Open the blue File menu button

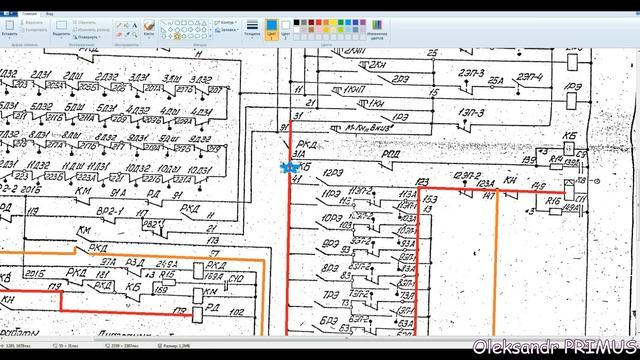point(8,14)
